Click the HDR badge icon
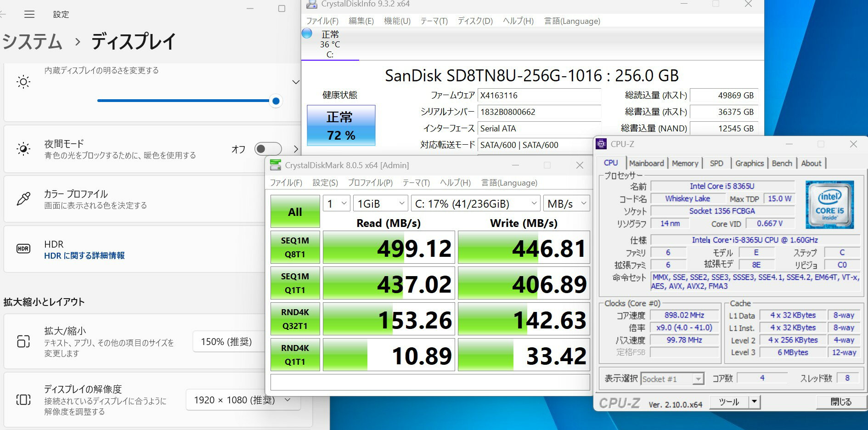 click(23, 249)
